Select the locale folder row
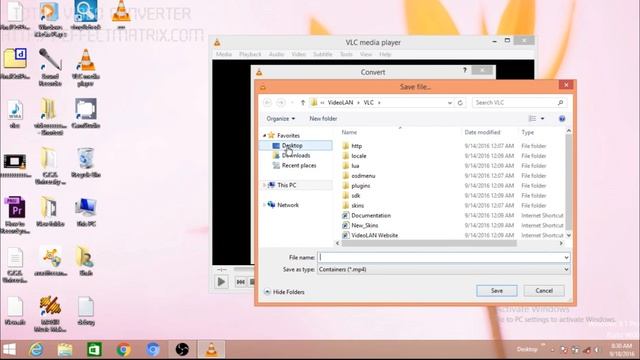This screenshot has height=360, width=640. tap(452, 156)
